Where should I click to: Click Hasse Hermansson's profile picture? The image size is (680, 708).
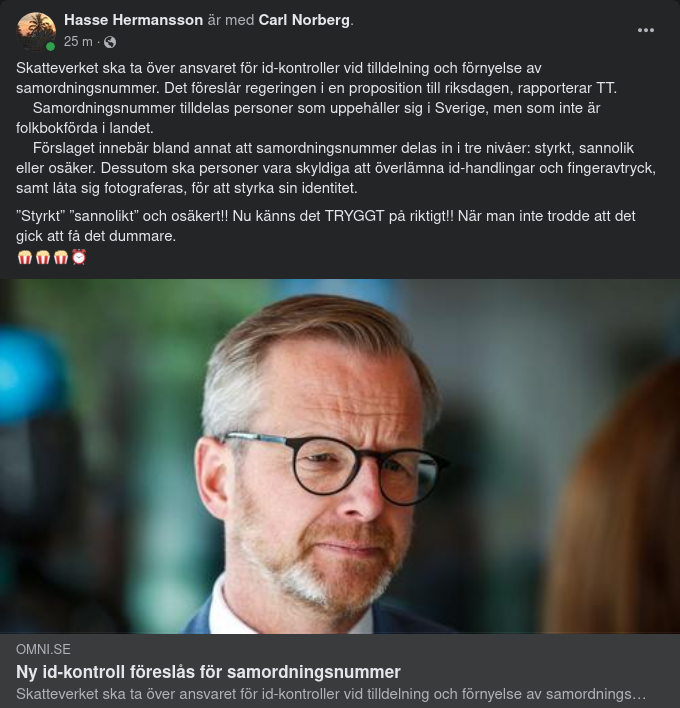click(36, 31)
